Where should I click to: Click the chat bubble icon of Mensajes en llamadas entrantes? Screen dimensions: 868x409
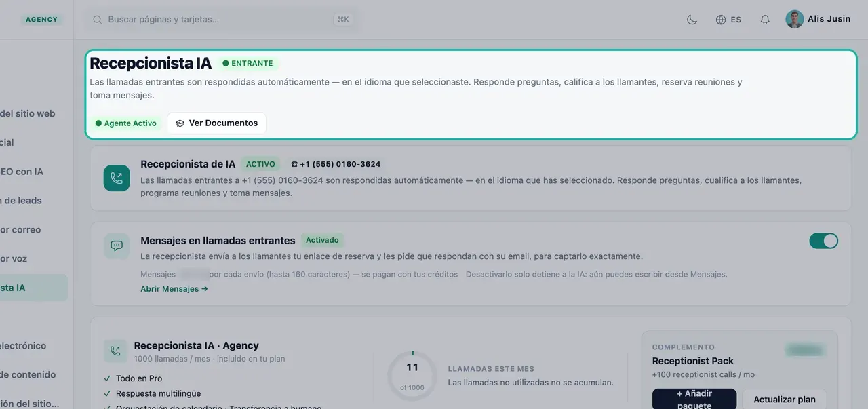tap(117, 246)
